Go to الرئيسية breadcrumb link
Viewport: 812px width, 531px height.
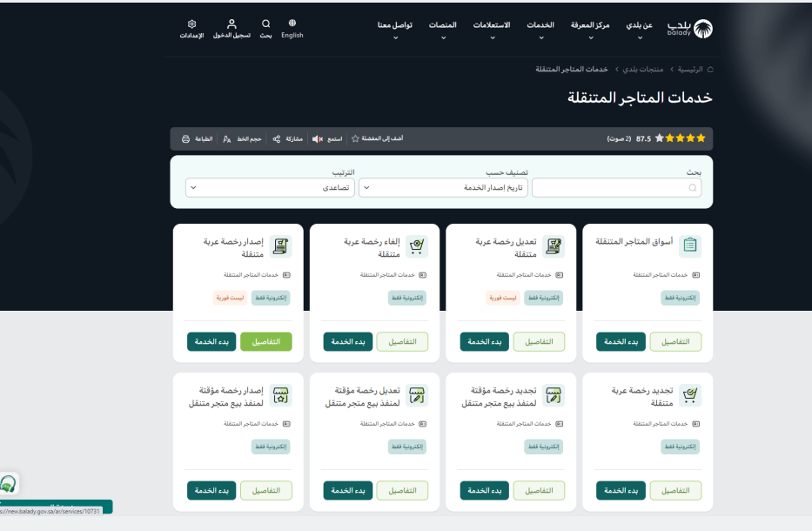(690, 70)
